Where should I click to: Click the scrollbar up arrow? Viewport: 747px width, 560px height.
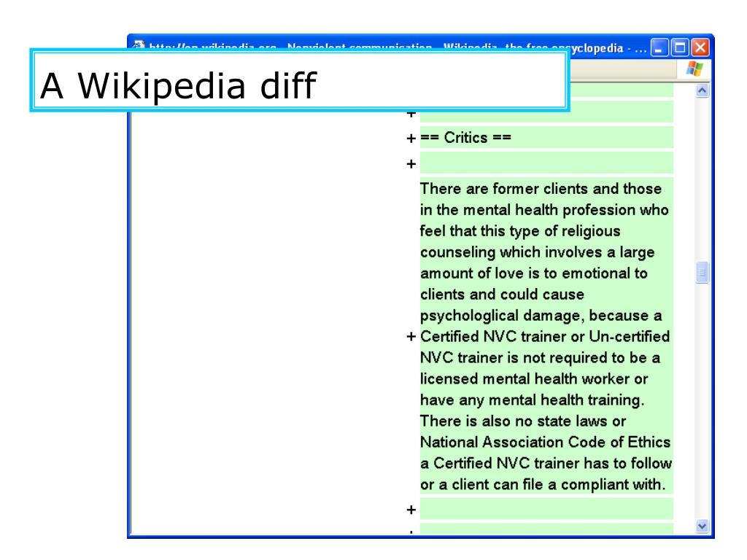pyautogui.click(x=702, y=91)
